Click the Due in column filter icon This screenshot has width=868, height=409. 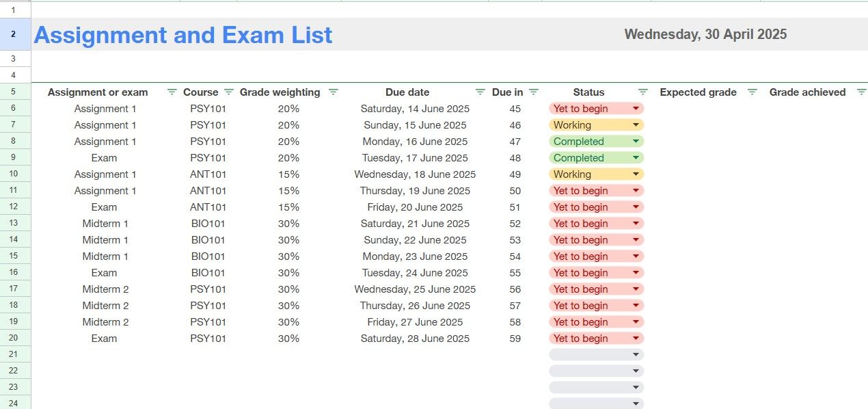534,92
